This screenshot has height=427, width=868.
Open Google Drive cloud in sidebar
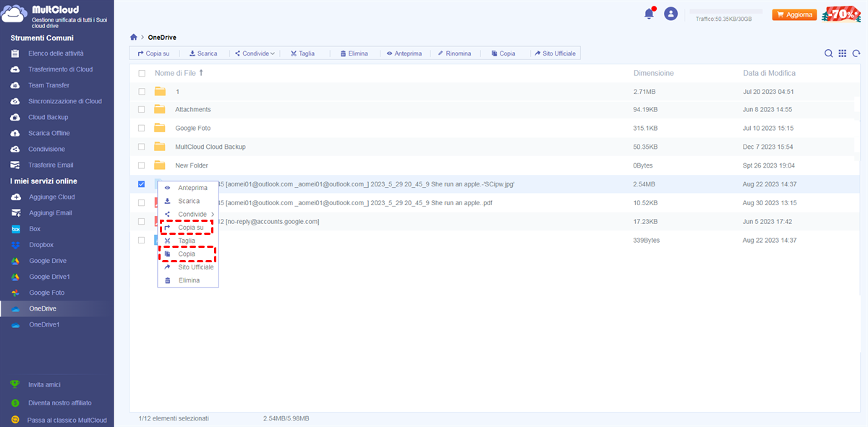coord(48,261)
